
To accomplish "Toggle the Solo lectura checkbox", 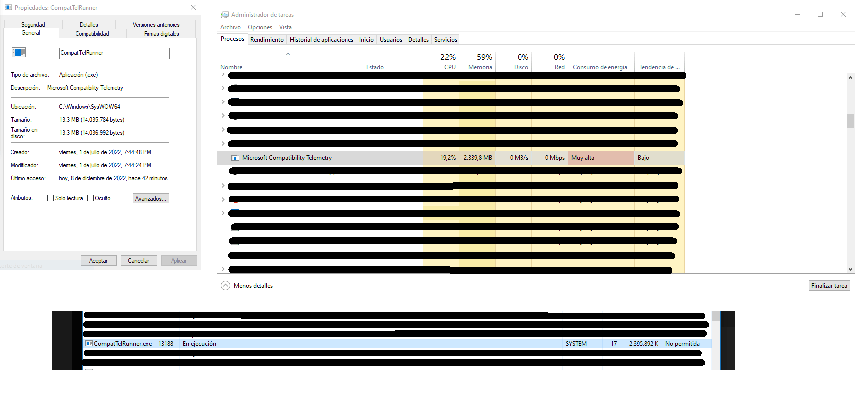I will click(x=50, y=198).
